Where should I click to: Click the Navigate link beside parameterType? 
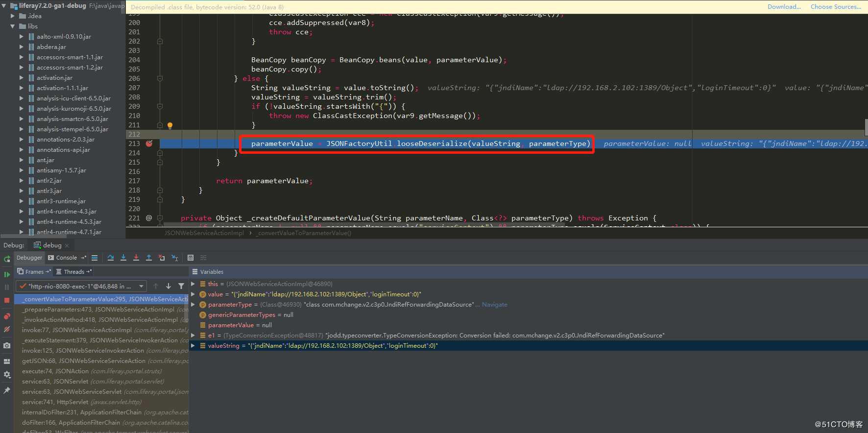494,305
